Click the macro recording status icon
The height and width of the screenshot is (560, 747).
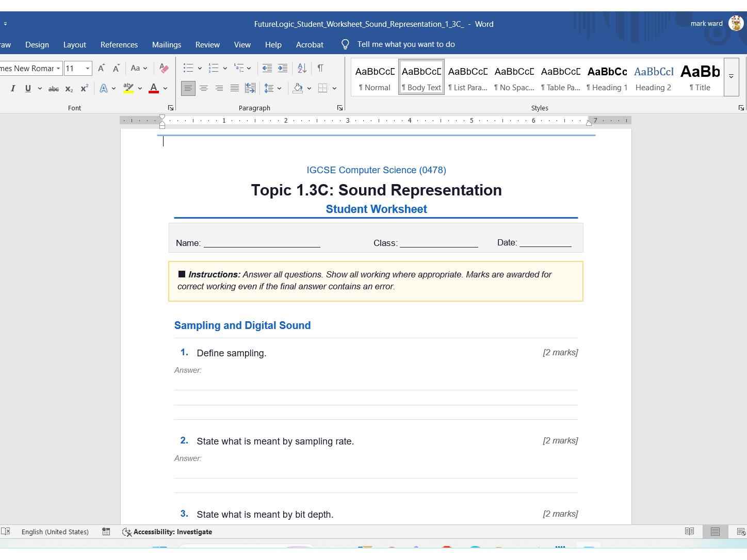click(106, 532)
